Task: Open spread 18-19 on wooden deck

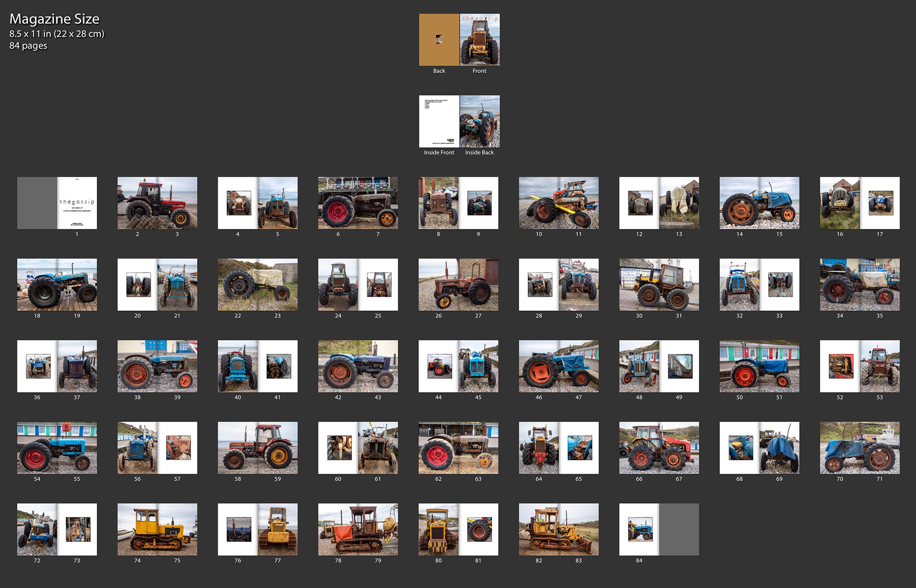Action: click(x=57, y=285)
